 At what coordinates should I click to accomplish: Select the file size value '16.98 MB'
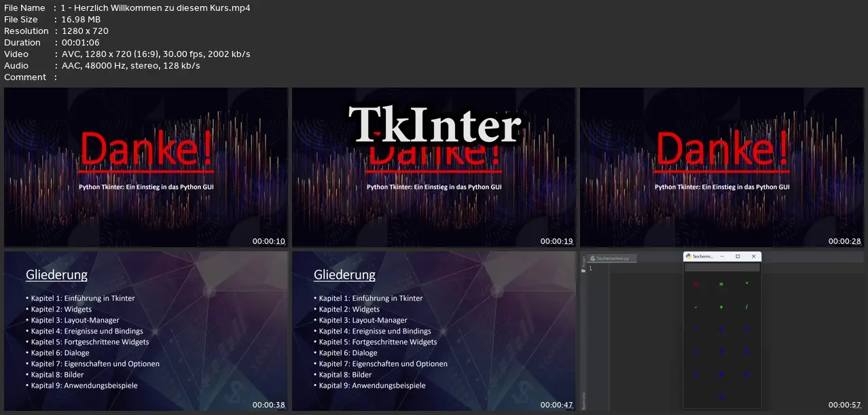tap(81, 20)
